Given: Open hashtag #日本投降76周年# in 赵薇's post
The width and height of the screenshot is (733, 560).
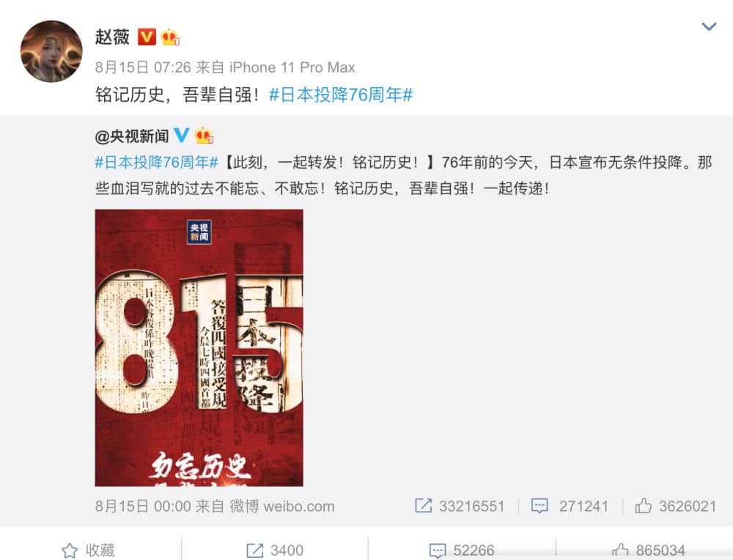Looking at the screenshot, I should pos(341,95).
